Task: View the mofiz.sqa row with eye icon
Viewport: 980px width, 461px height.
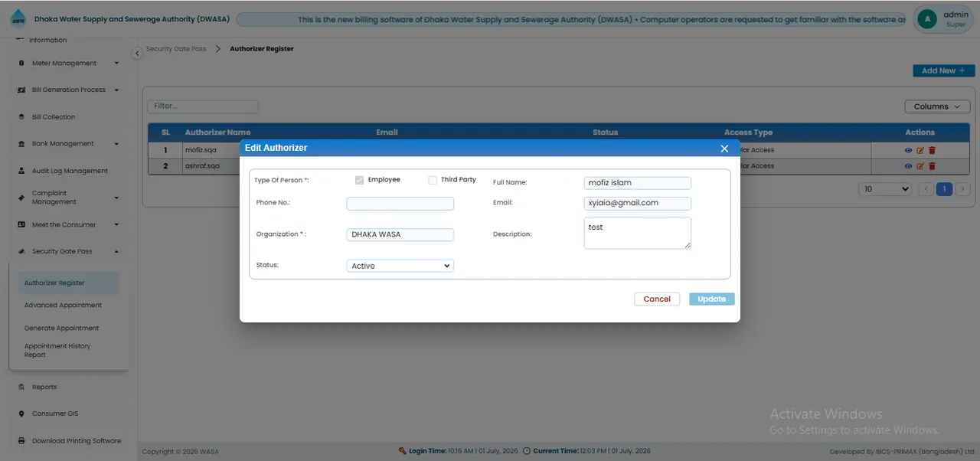Action: [x=909, y=151]
